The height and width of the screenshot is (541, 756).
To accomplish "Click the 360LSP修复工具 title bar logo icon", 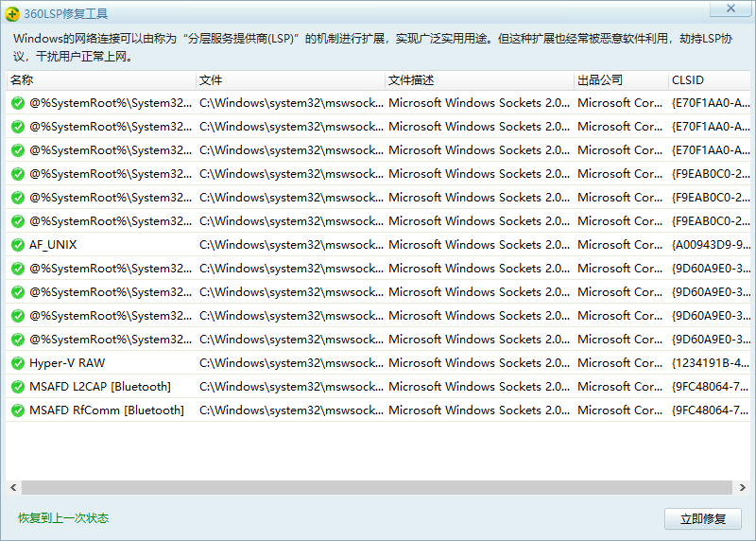I will [x=12, y=14].
